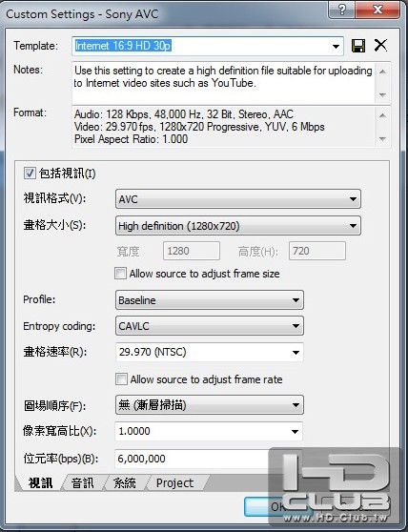Click the 位元率 bitrate field showing 6,000,000
The image size is (408, 532).
pos(209,459)
